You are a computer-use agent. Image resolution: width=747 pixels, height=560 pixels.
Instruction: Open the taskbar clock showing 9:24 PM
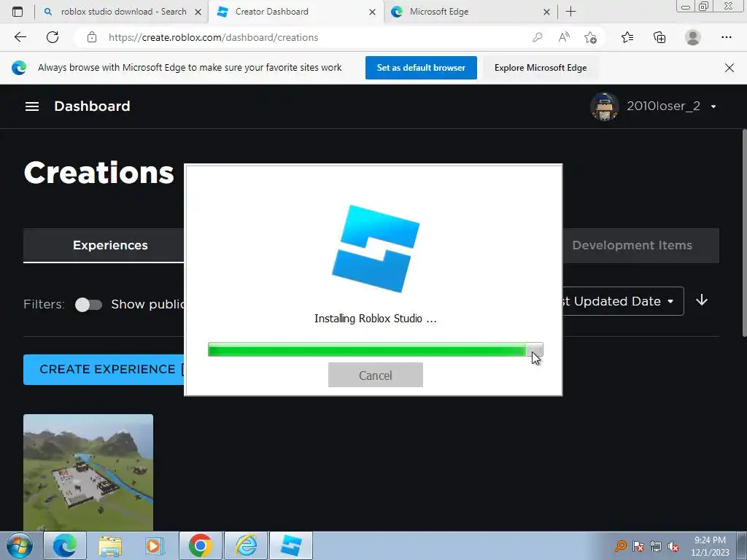click(x=710, y=546)
